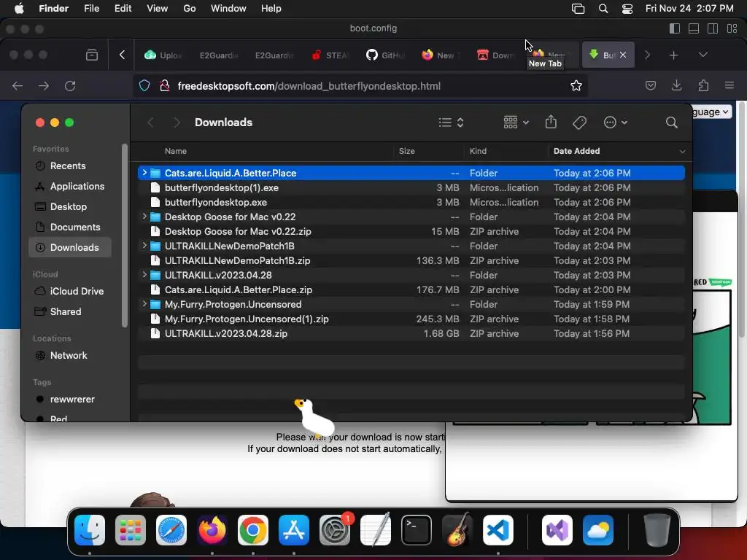The width and height of the screenshot is (747, 560).
Task: Select Cats.are.Liquid.A.Better.Place.zip file
Action: pos(411,289)
